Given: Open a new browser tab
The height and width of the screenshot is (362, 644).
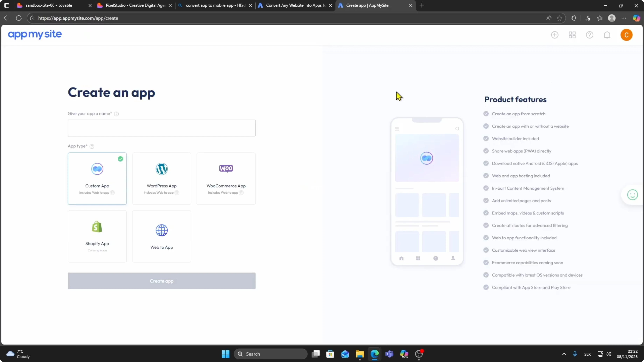Looking at the screenshot, I should [422, 5].
